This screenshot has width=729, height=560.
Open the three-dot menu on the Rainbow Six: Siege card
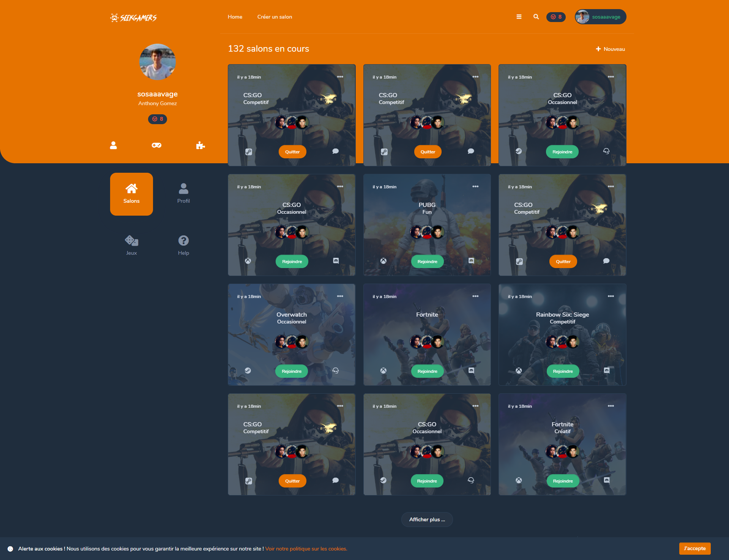[611, 296]
